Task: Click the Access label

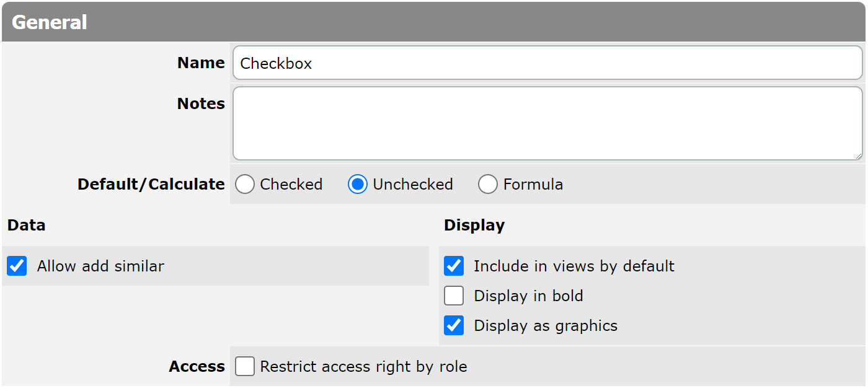Action: (x=197, y=366)
